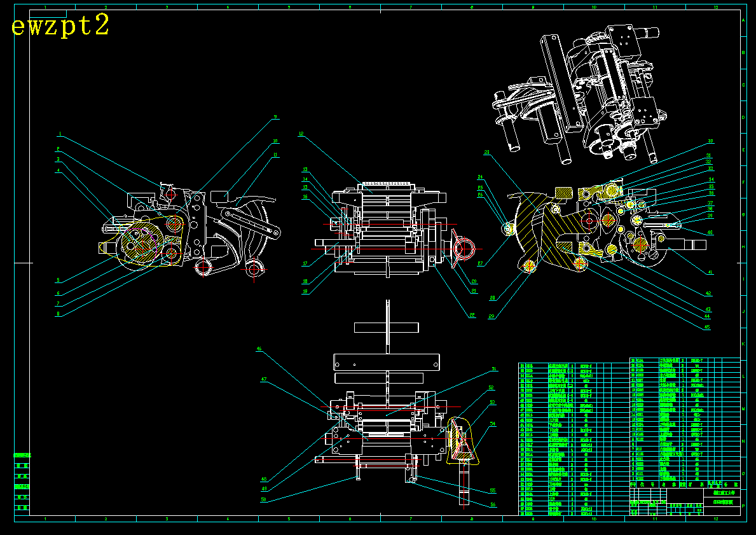Pick the leader callout numbered 17

305,264
